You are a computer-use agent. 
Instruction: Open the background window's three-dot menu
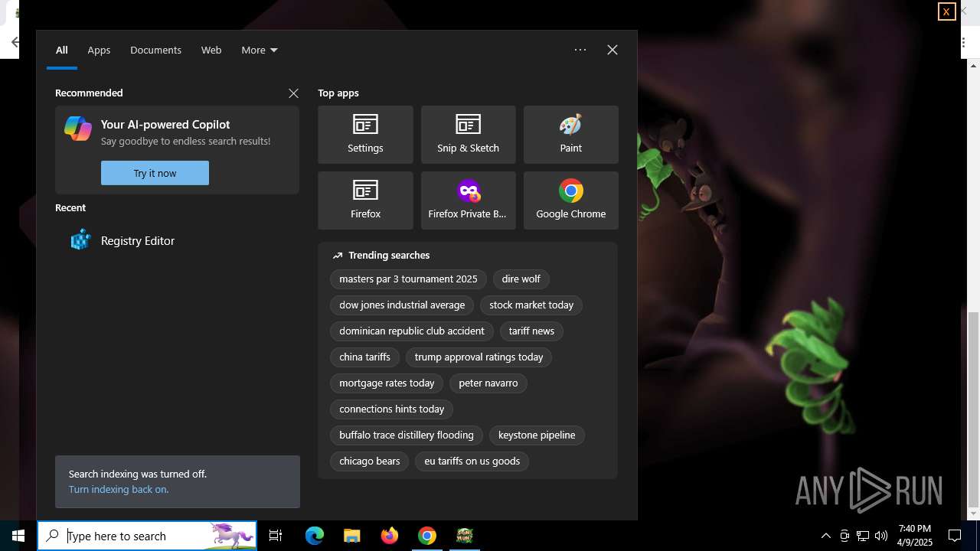coord(964,43)
